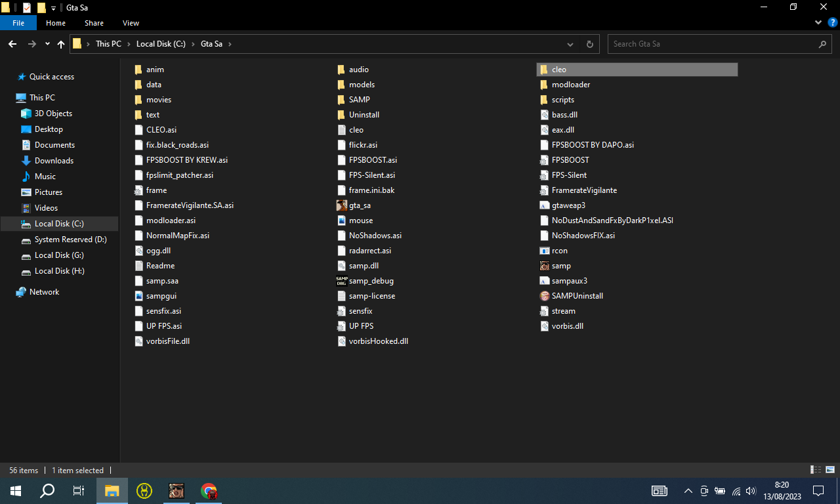Click This PC in breadcrumb path
840x504 pixels.
click(108, 44)
